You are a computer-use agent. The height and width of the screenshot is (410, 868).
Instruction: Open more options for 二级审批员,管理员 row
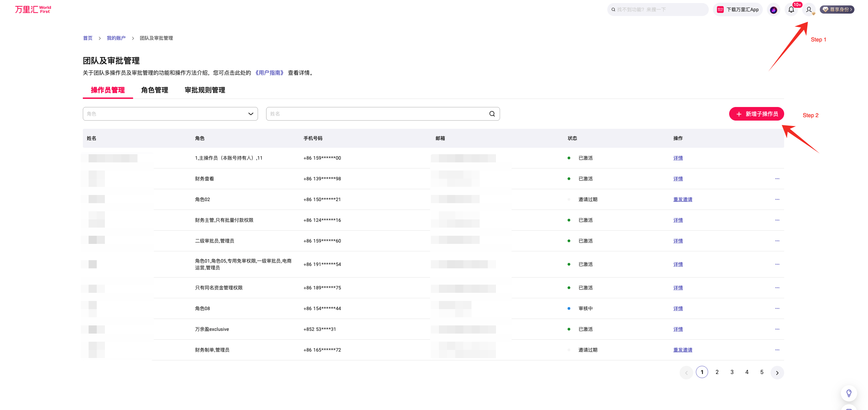pyautogui.click(x=777, y=241)
